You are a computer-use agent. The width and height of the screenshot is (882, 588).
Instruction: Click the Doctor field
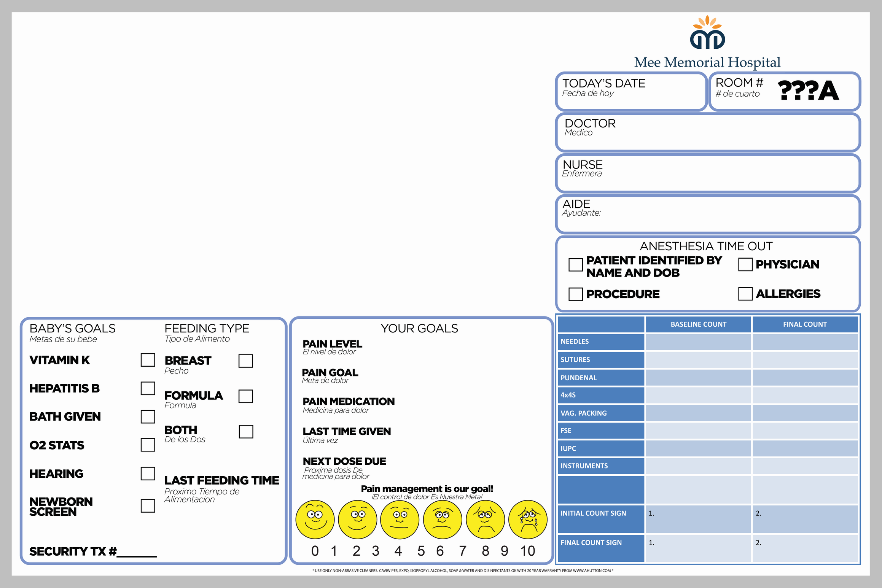click(x=708, y=132)
